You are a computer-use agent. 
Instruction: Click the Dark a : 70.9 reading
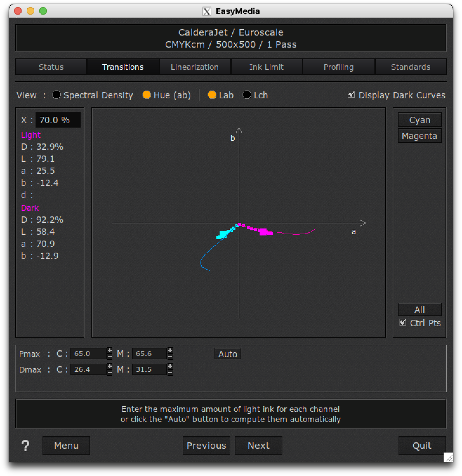pos(38,244)
